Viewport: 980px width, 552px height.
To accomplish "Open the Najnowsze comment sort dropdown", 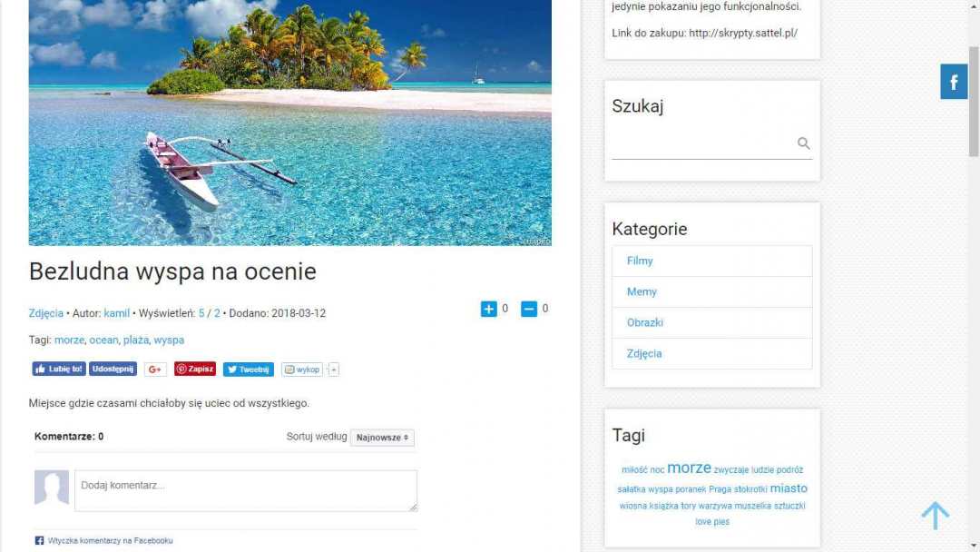I will pos(382,438).
